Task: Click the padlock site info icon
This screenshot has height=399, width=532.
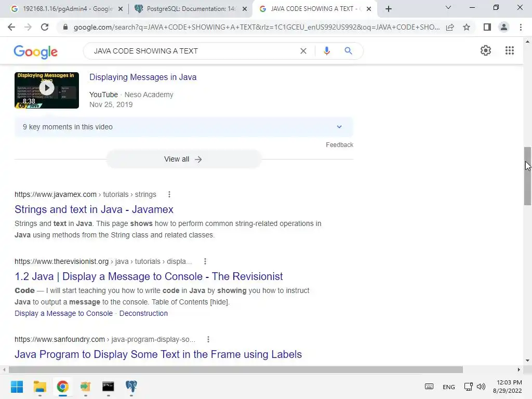Action: coord(65,27)
